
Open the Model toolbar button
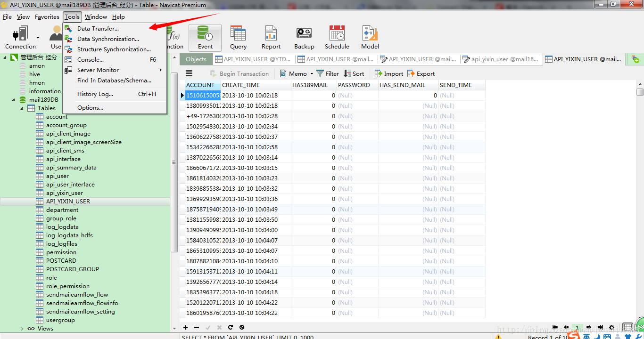370,38
